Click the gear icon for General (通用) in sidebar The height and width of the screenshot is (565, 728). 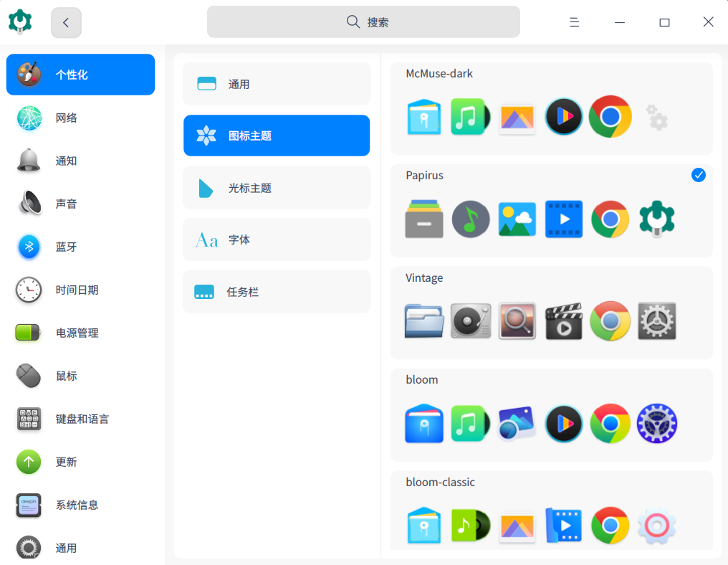(29, 547)
